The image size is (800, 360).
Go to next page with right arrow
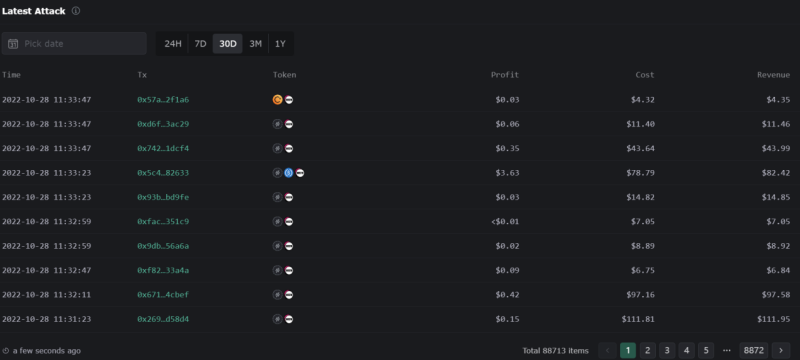[781, 350]
